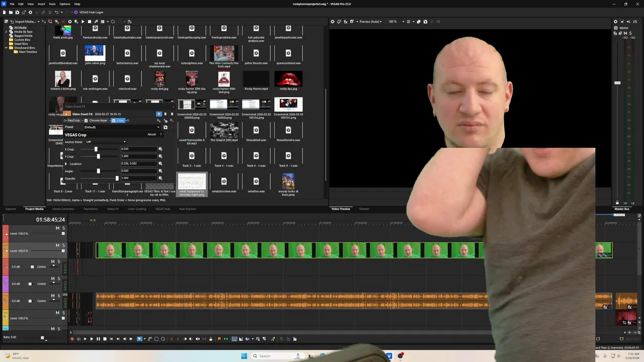
Task: Open the Explorer tab
Action: click(x=11, y=209)
